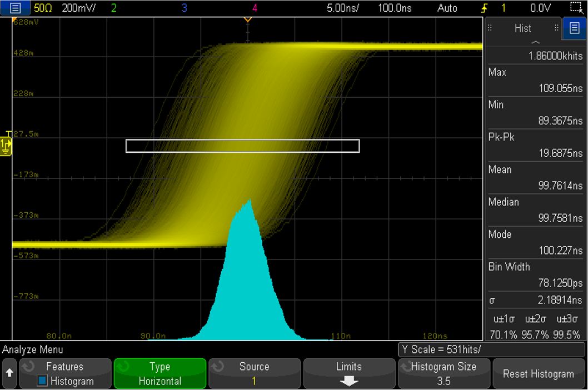Open the Hist panel menu icon
588x390 pixels.
pyautogui.click(x=576, y=28)
